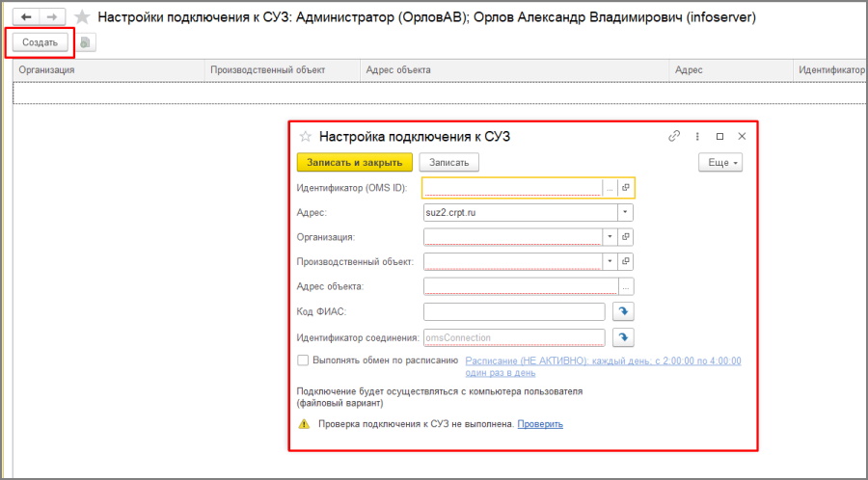This screenshot has width=868, height=480.
Task: Expand the Адрес dropdown list
Action: point(625,212)
